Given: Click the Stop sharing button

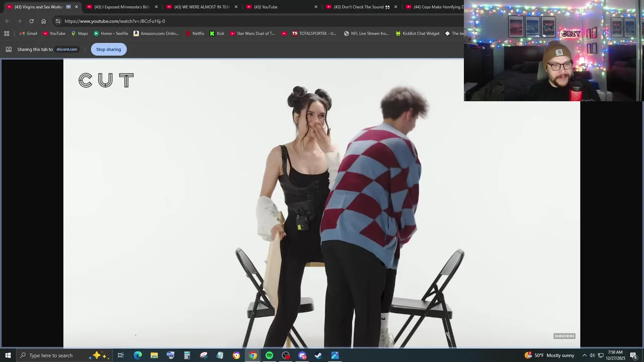Looking at the screenshot, I should pyautogui.click(x=109, y=49).
